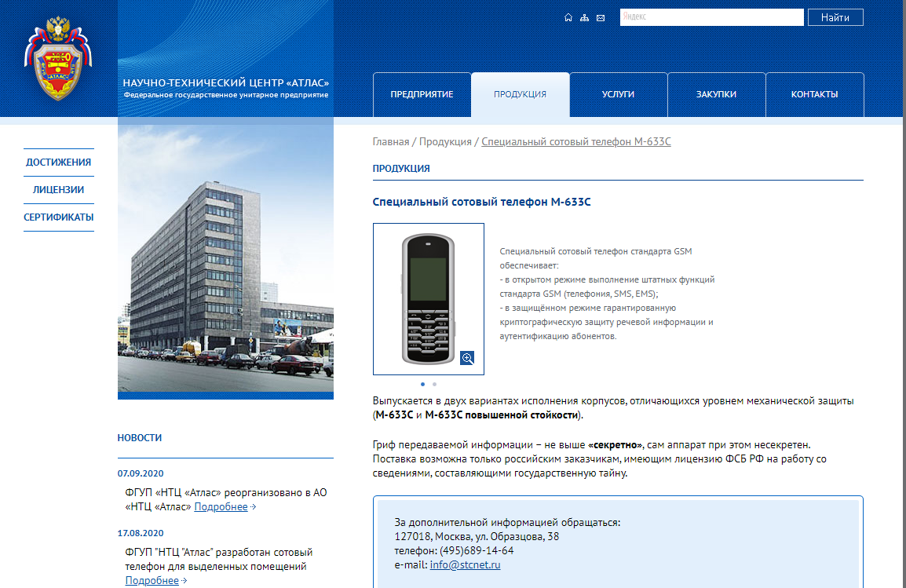The height and width of the screenshot is (588, 906).
Task: Open the ПРОДУКЦИЯ tab
Action: tap(520, 95)
